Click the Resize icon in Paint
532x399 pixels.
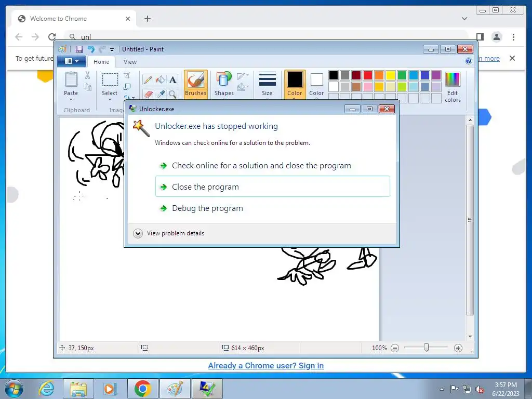coord(127,87)
